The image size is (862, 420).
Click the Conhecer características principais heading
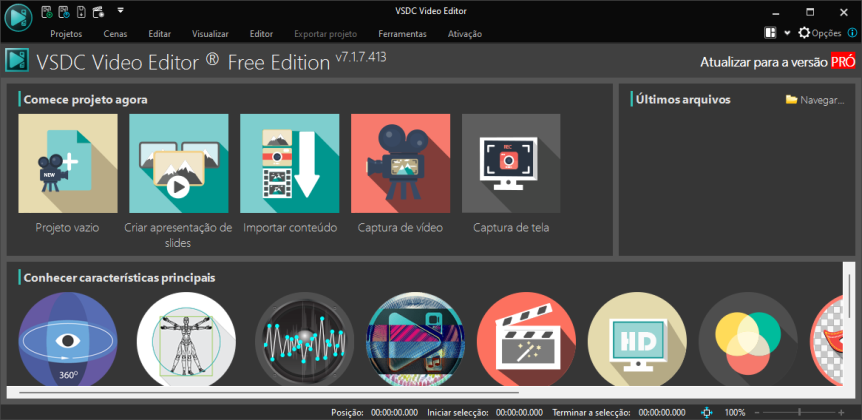(x=119, y=278)
